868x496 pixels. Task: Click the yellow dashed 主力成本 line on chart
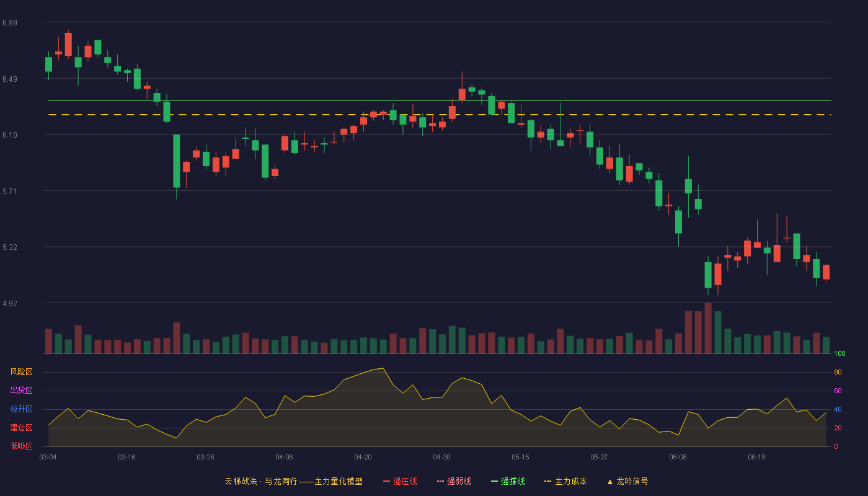[x=440, y=115]
